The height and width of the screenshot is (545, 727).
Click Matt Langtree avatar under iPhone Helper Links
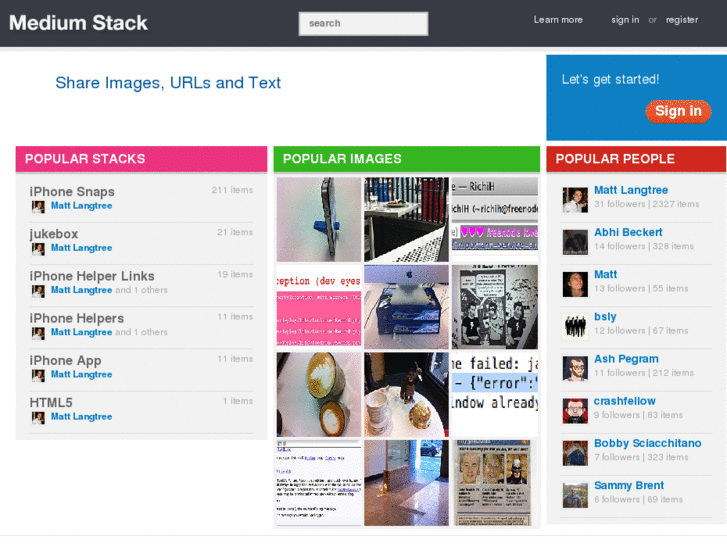point(38,291)
